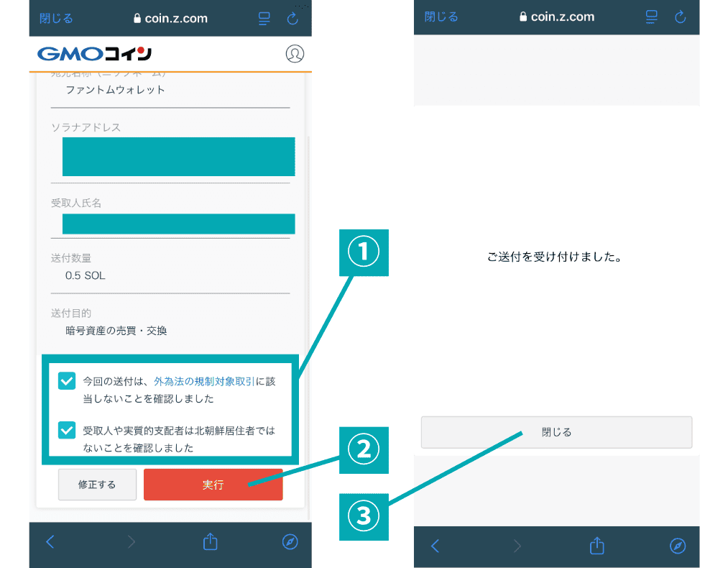Tap the GMOコイン logo

coord(94,54)
